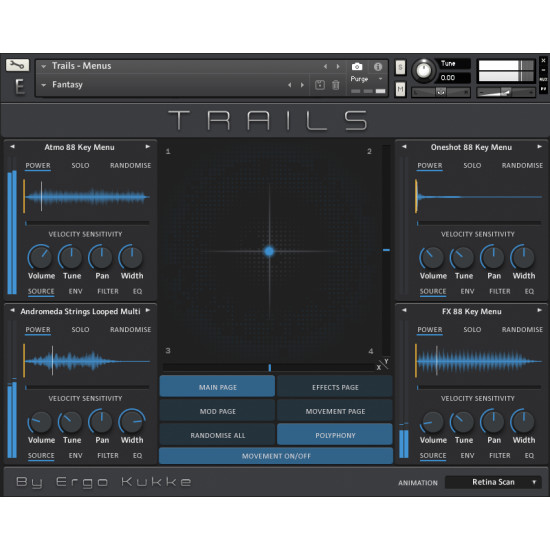Click the X-axis slider below the XY pad
This screenshot has height=550, width=550.
point(269,367)
